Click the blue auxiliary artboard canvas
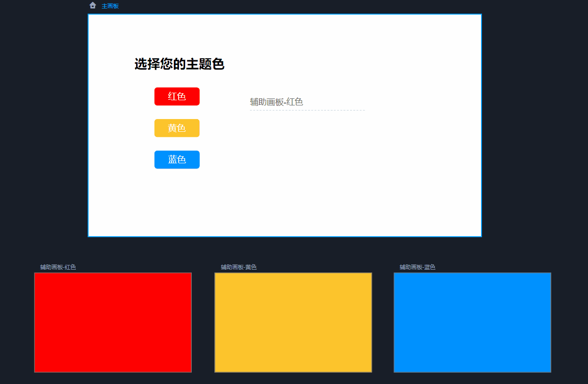588x384 pixels. (472, 322)
